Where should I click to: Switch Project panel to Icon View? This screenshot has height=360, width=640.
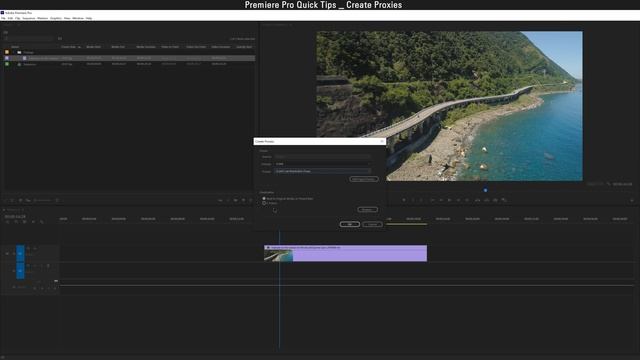pyautogui.click(x=20, y=200)
